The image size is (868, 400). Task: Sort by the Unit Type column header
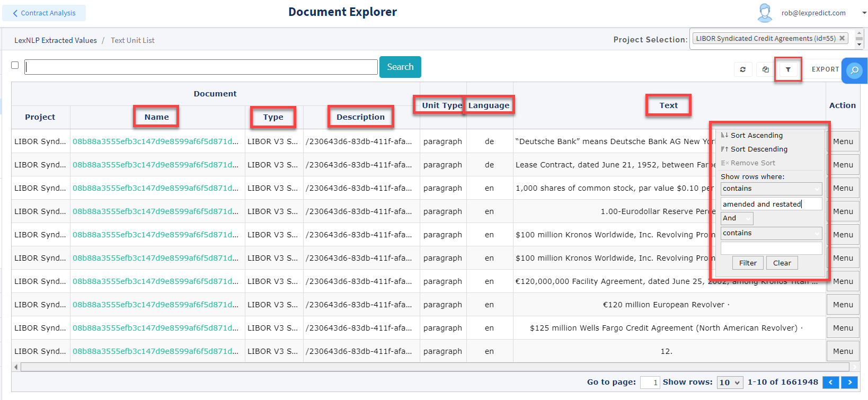[x=442, y=105]
